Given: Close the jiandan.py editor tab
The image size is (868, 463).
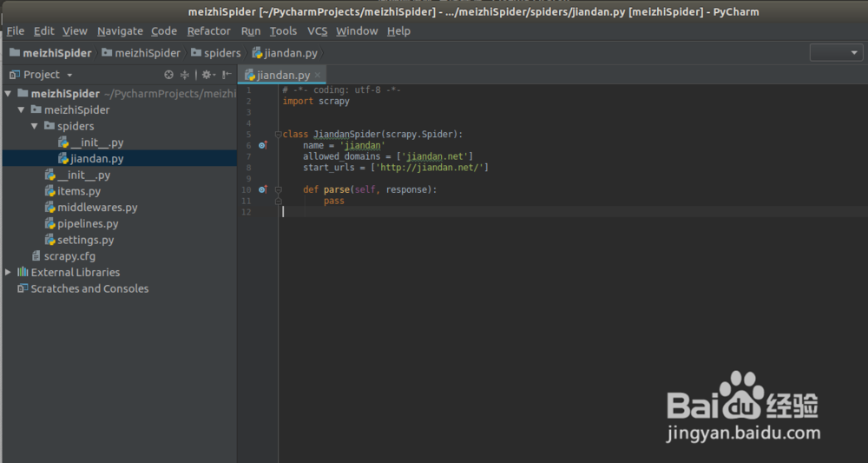Looking at the screenshot, I should [x=317, y=75].
